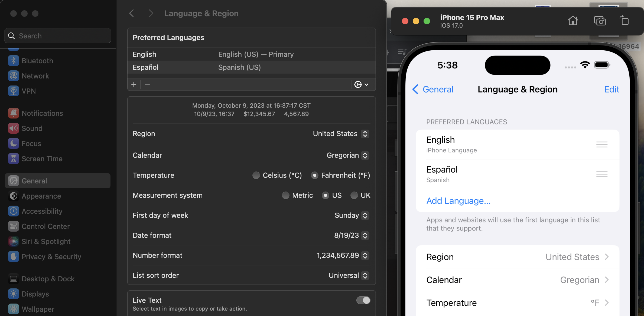
Task: Select Metric measurement system
Action: [x=285, y=195]
